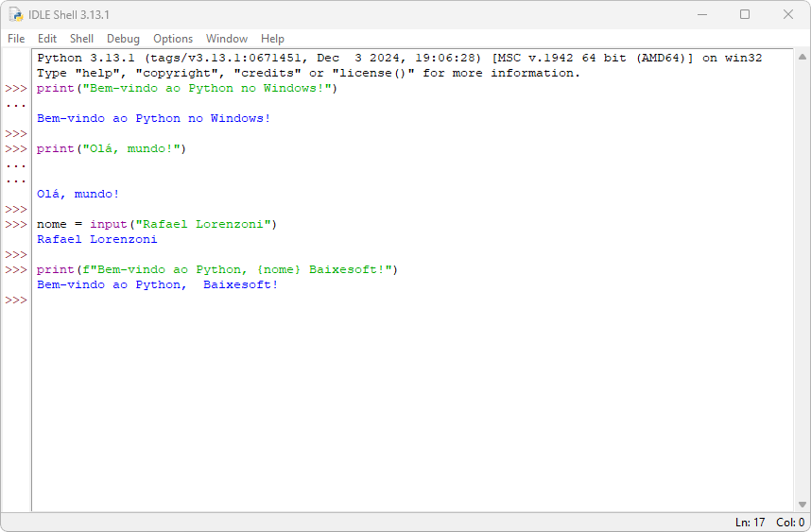This screenshot has width=811, height=532.
Task: Maximize the IDLE Shell window
Action: click(x=745, y=14)
